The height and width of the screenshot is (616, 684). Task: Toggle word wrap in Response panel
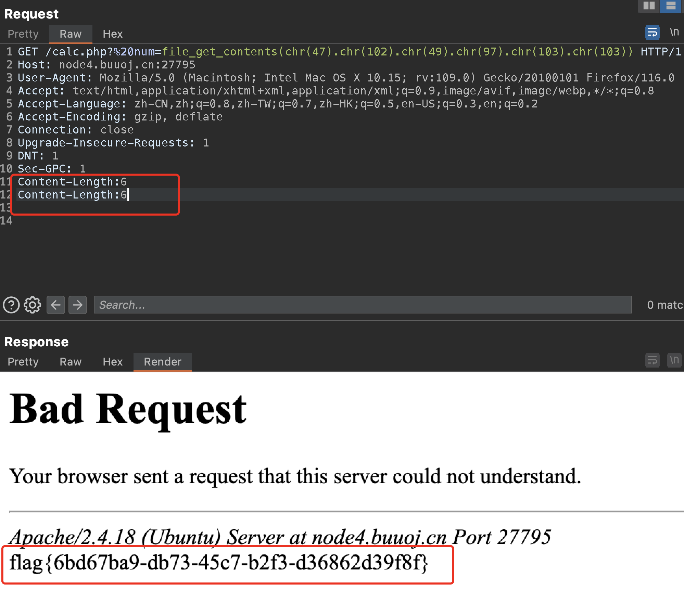click(x=652, y=360)
